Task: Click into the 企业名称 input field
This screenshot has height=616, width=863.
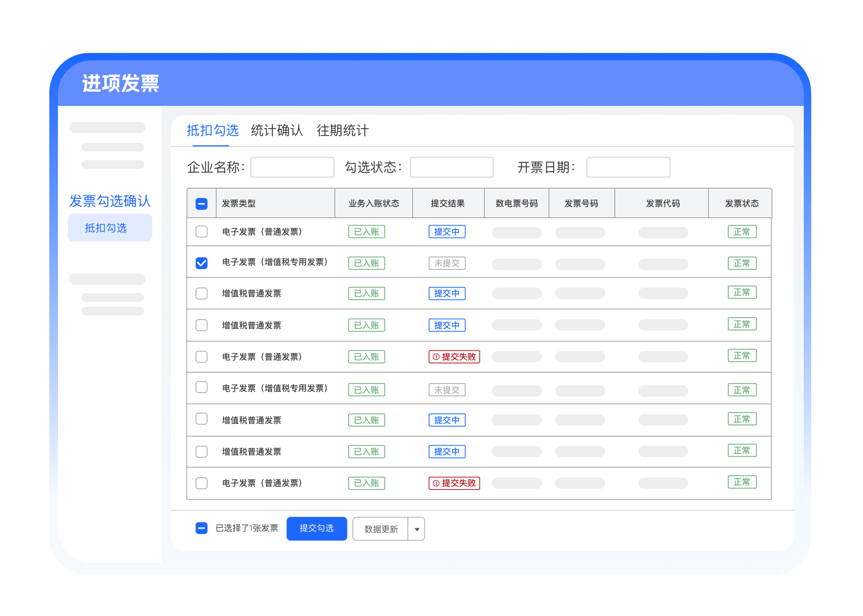Action: (292, 168)
